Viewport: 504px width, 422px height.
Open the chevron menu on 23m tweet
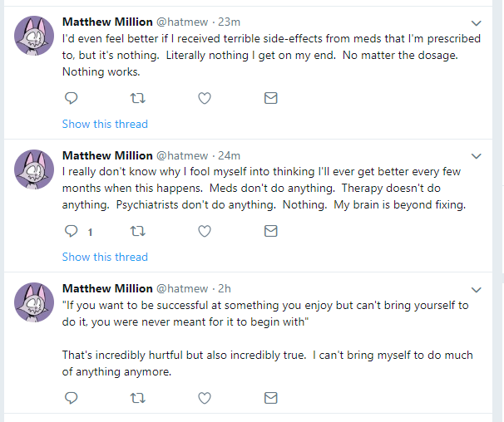tap(477, 23)
